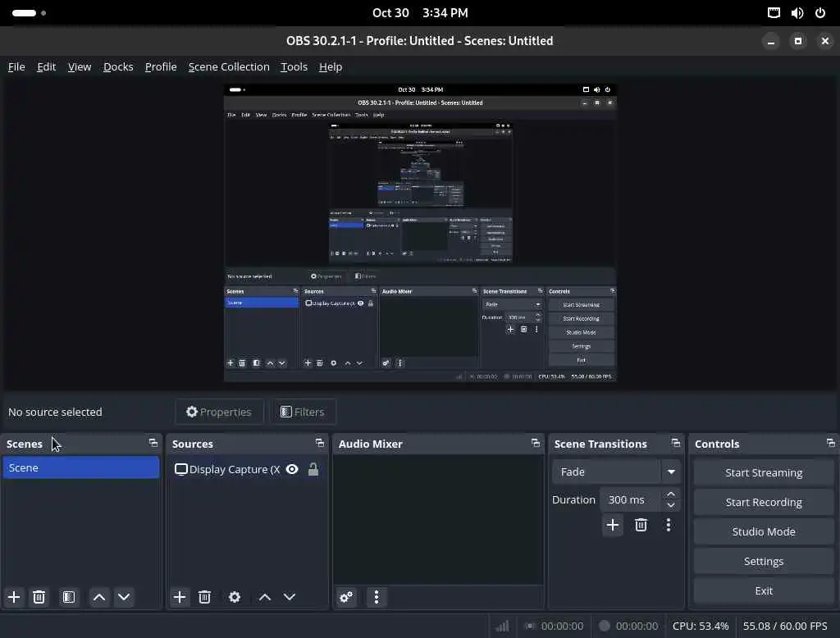
Task: Open the Docks menu
Action: click(x=118, y=67)
